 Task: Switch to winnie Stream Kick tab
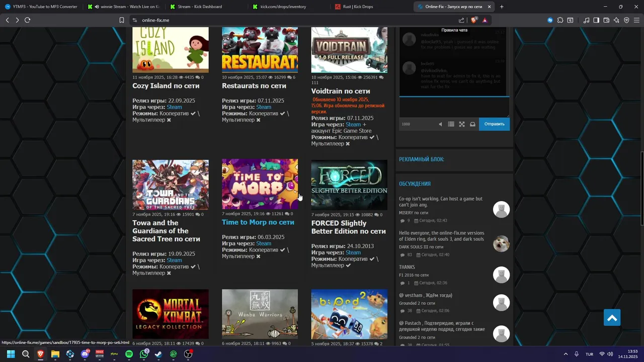[x=123, y=7]
